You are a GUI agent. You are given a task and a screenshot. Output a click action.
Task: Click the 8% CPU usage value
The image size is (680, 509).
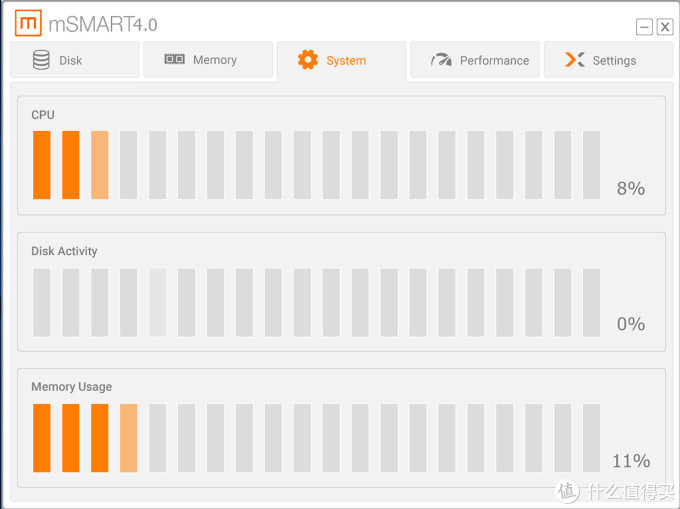(630, 188)
